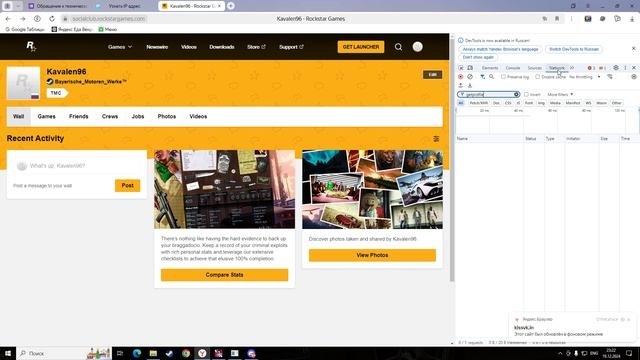The image size is (640, 360).
Task: Click the network filter text field
Action: click(489, 94)
